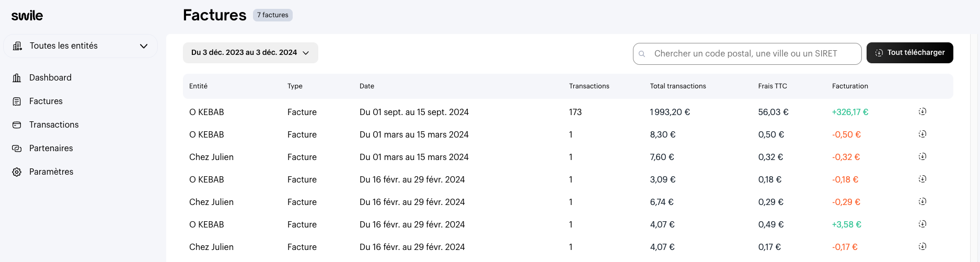Open Paramètres settings
The height and width of the screenshot is (262, 980).
click(x=51, y=172)
